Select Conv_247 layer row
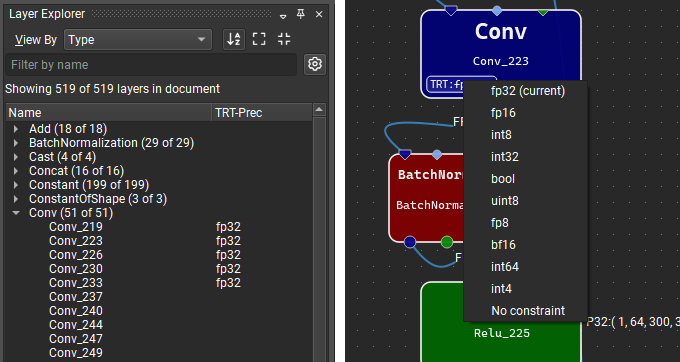Viewport: 680px width, 362px height. pos(159,339)
